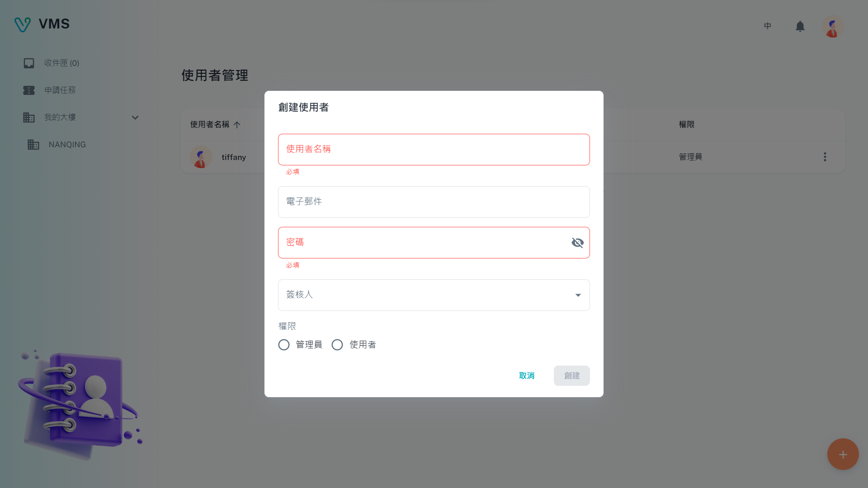Select the 使用者 radio option
This screenshot has height=488, width=868.
point(337,345)
